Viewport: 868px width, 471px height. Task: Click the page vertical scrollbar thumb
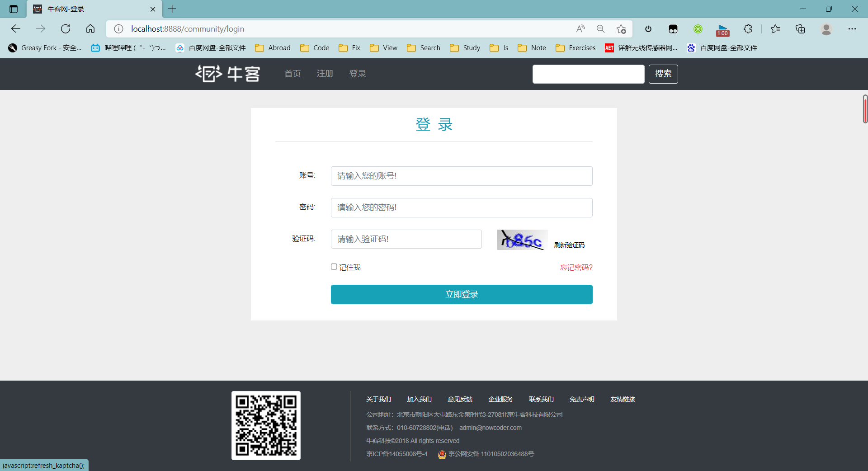pyautogui.click(x=865, y=109)
